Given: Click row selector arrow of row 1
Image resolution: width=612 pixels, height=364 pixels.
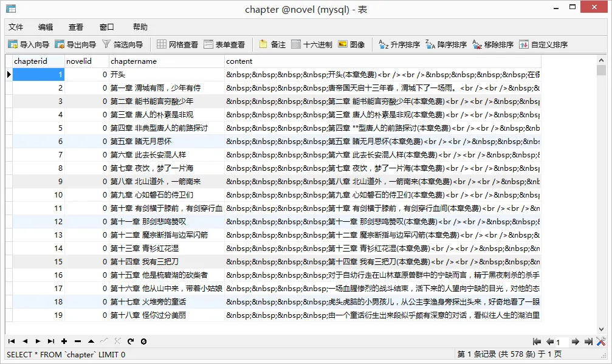Looking at the screenshot, I should pyautogui.click(x=9, y=75).
